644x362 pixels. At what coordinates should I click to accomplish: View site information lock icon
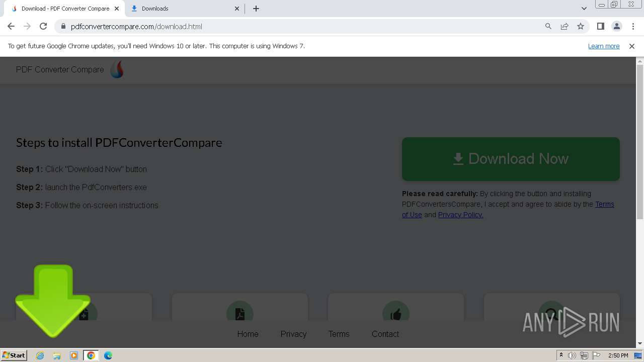[x=63, y=26]
